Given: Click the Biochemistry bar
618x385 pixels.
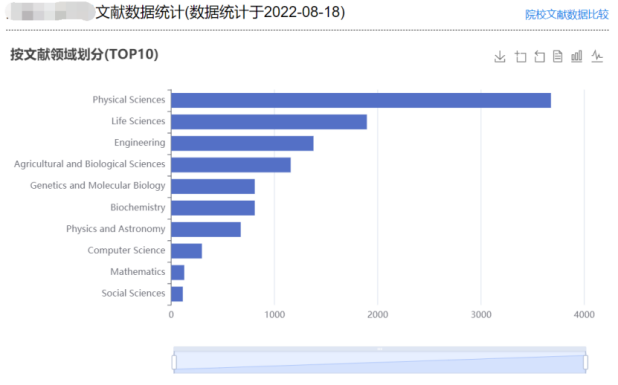Looking at the screenshot, I should click(x=213, y=208).
